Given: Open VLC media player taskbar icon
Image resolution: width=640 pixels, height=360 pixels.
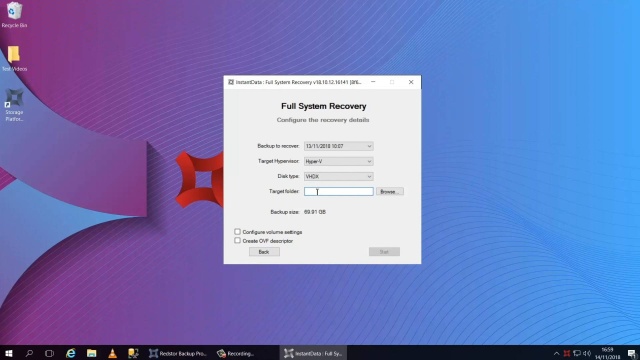Looking at the screenshot, I should point(112,353).
